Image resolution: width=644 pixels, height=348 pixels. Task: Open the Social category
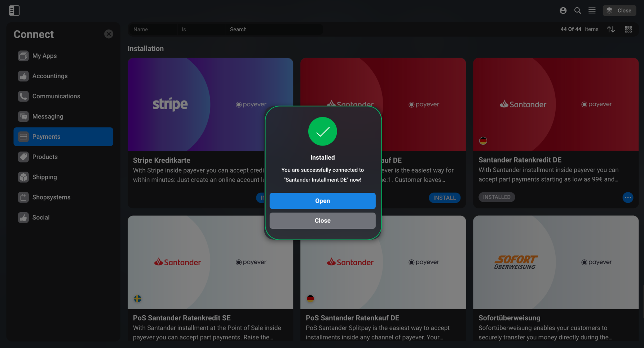point(63,217)
